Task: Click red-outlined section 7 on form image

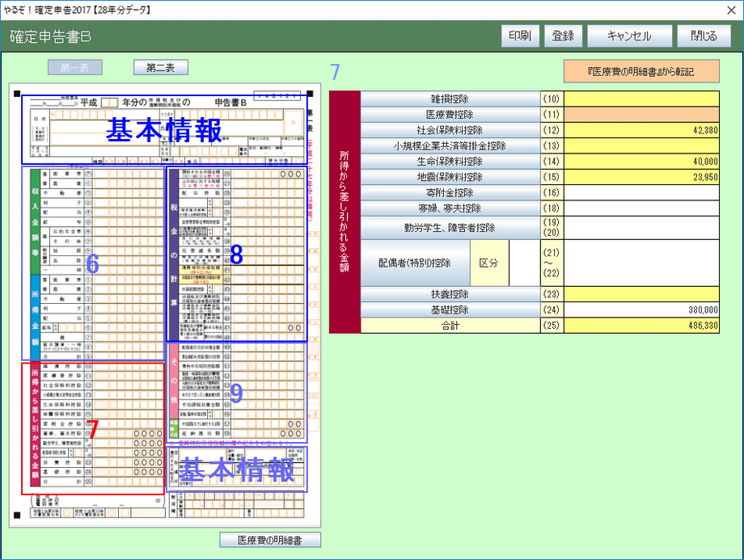Action: (93, 428)
